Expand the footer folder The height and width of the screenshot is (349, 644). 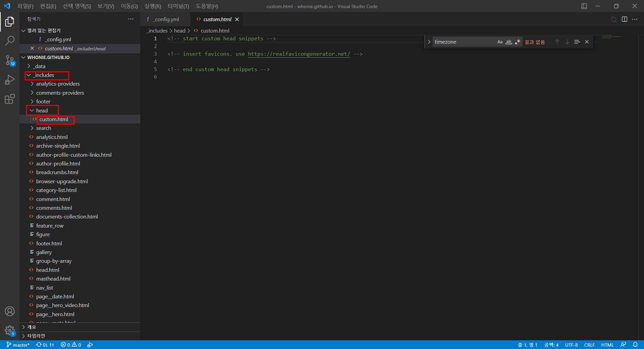point(80,101)
